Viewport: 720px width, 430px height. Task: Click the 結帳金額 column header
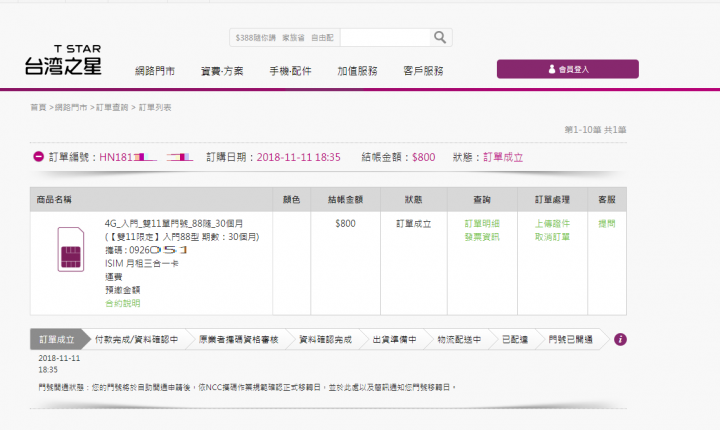point(345,199)
